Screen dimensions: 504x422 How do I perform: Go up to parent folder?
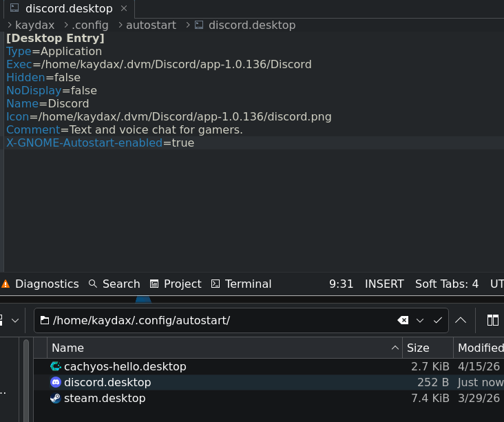[461, 320]
